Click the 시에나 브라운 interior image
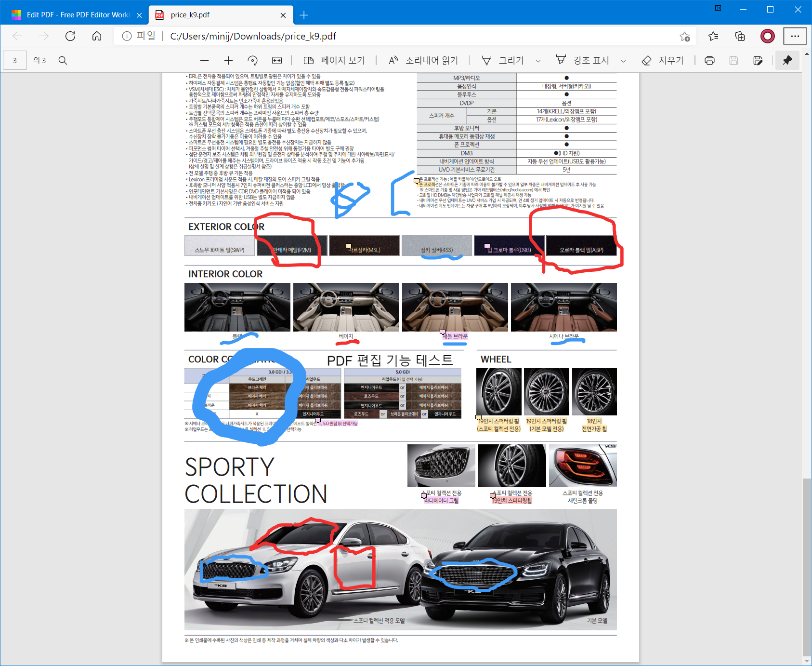The height and width of the screenshot is (666, 812). click(564, 307)
